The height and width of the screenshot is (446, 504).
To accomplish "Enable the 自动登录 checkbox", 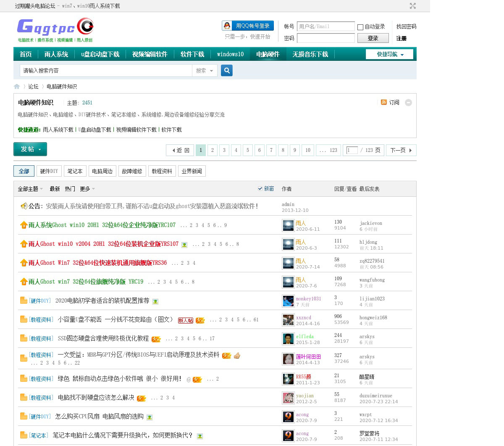I will coord(360,27).
